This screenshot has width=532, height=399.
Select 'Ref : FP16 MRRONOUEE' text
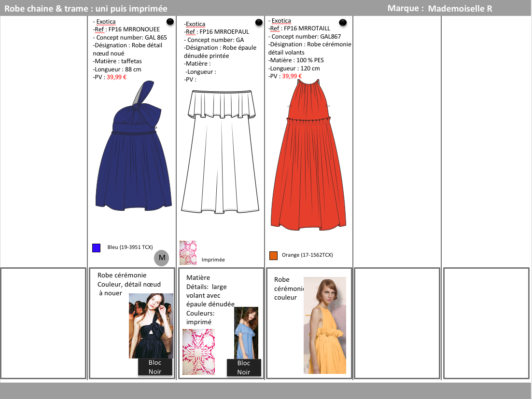pos(127,29)
